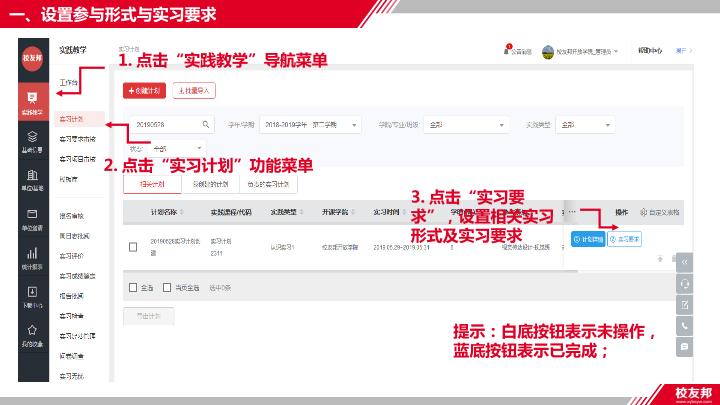Screen dimensions: 720x405
Task: Click the 实习要求 button in the row
Action: point(627,238)
